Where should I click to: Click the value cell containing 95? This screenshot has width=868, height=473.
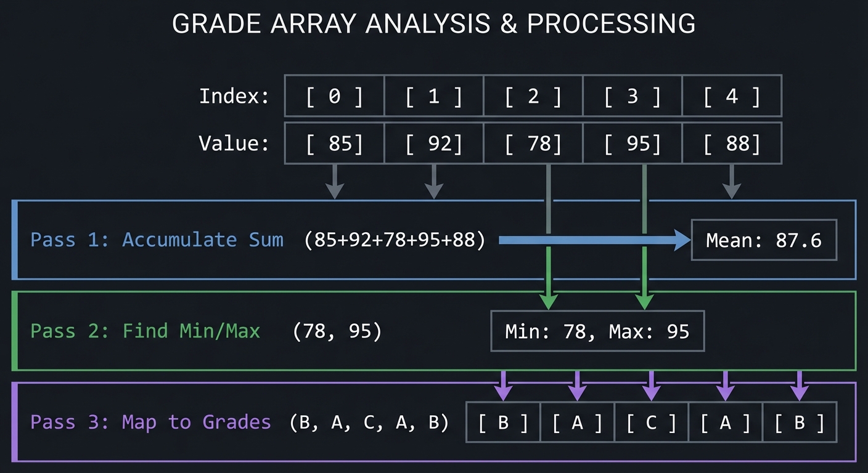(x=633, y=143)
